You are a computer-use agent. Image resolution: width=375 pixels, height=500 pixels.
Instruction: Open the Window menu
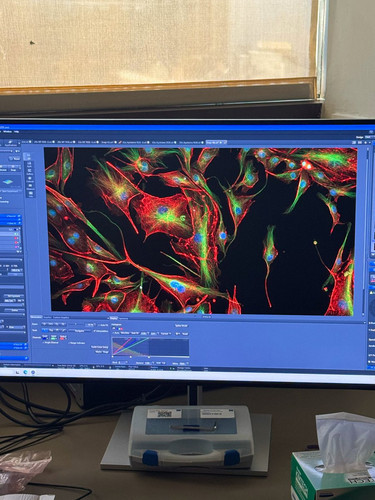click(8, 132)
